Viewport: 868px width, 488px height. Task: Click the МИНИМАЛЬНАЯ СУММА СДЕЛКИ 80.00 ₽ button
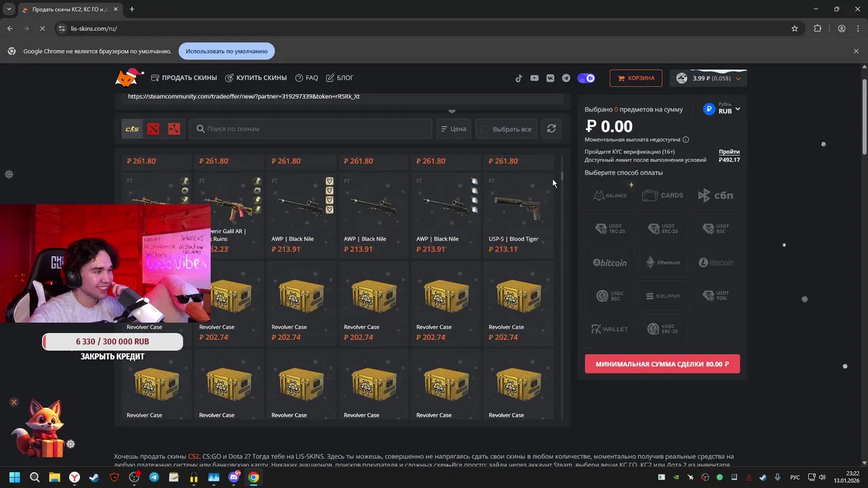click(662, 364)
